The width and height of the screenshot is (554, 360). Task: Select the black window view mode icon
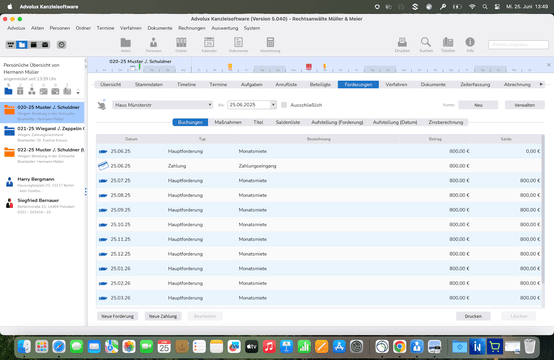click(34, 45)
